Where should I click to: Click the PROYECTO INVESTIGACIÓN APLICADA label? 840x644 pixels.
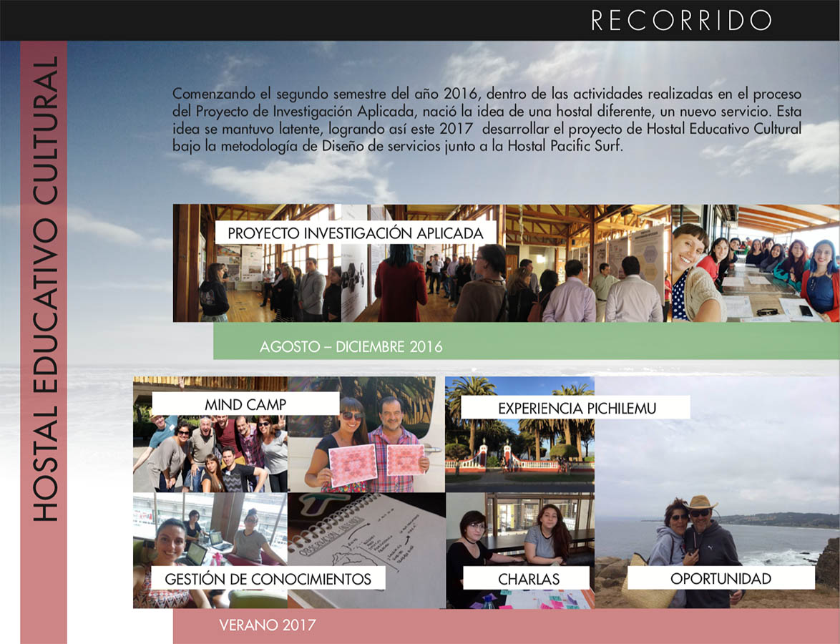coord(356,233)
